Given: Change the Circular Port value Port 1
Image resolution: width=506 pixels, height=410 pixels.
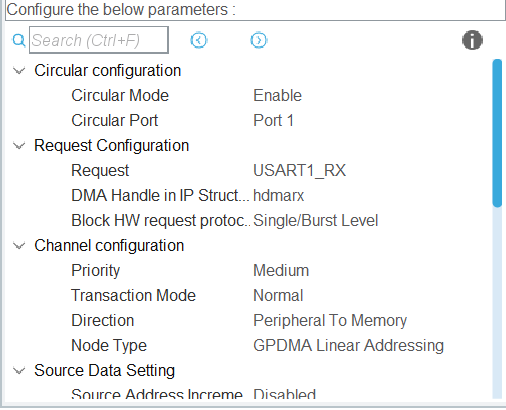Looking at the screenshot, I should pyautogui.click(x=273, y=120).
